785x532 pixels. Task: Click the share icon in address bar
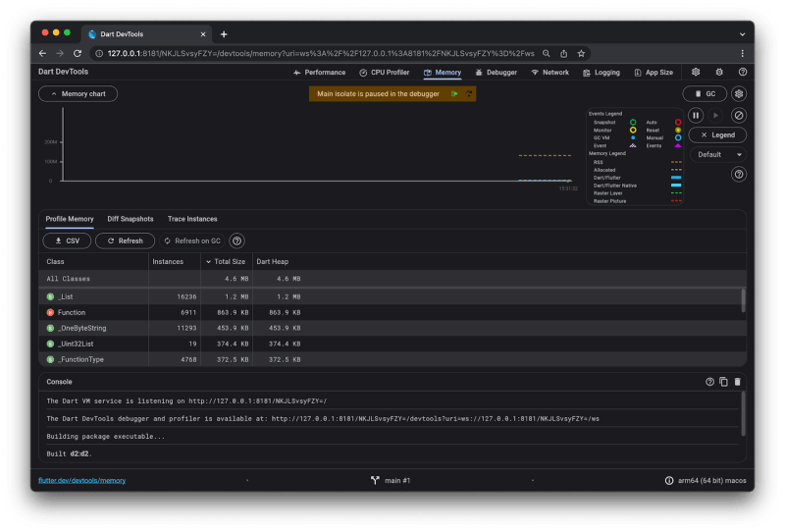pyautogui.click(x=563, y=54)
